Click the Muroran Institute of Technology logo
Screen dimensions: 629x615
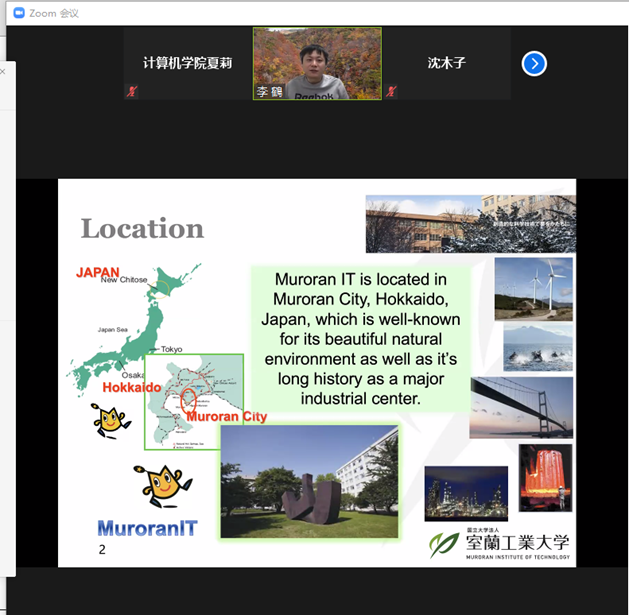(x=499, y=544)
